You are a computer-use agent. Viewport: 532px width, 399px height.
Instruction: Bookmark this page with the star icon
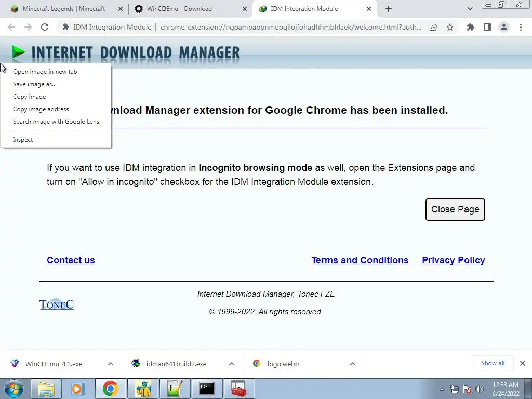tap(450, 27)
